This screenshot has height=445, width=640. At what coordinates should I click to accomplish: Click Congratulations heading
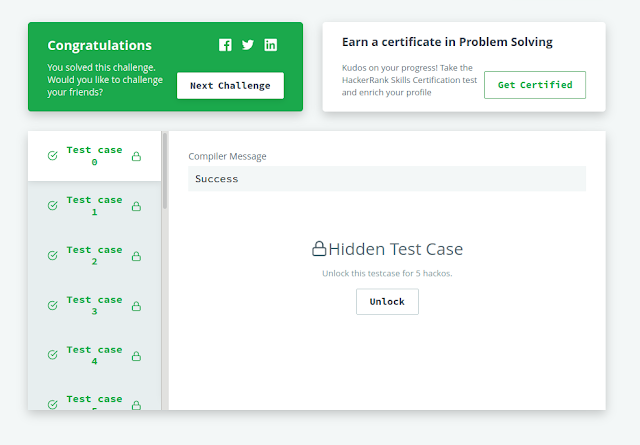(x=99, y=45)
